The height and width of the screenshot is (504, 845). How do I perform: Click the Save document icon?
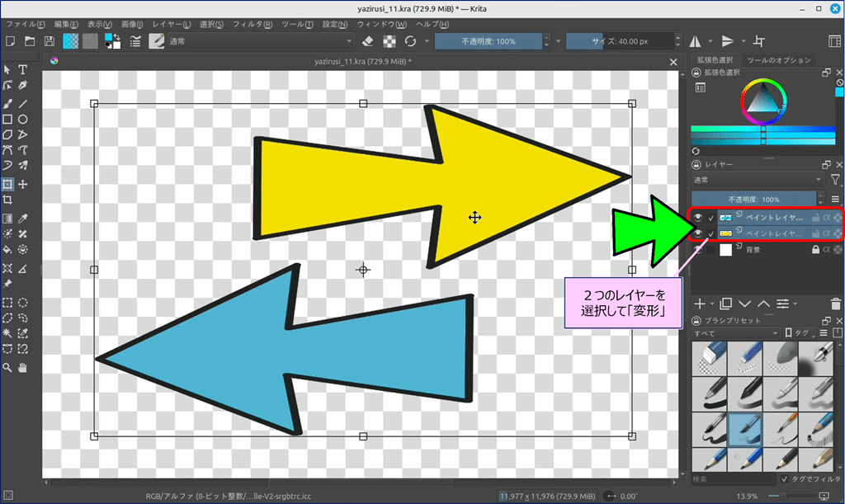50,41
